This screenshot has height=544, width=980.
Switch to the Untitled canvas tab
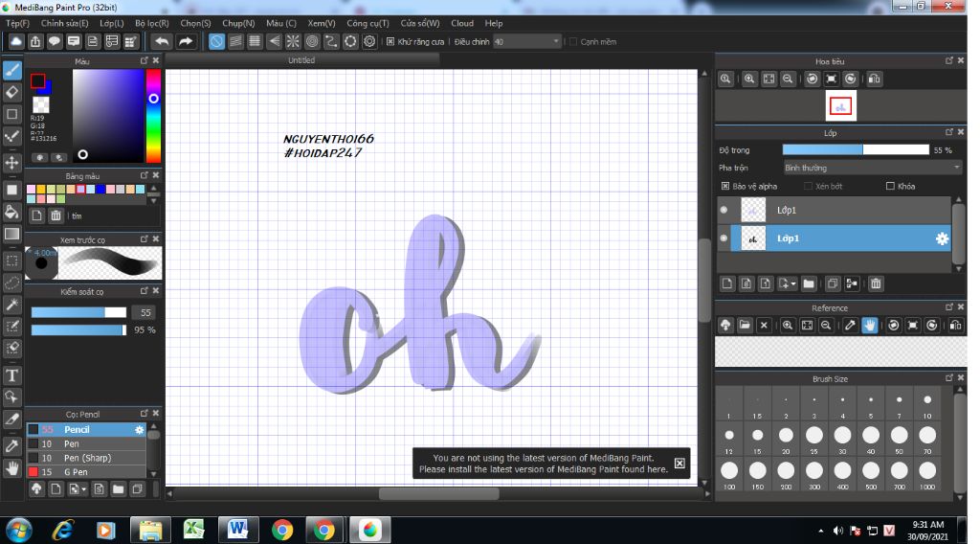(301, 60)
